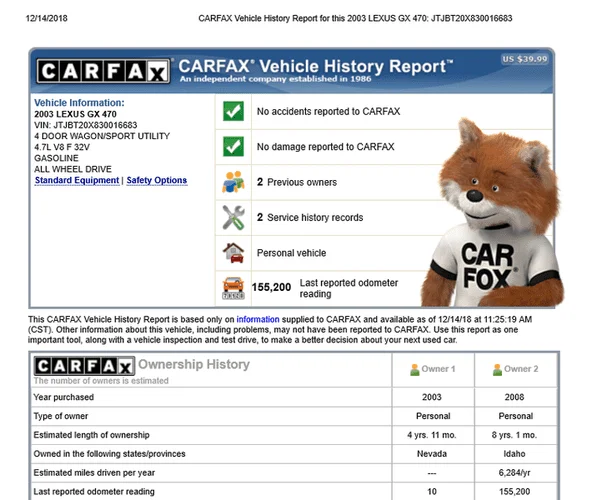Click the Owner 1 person icon

[415, 370]
